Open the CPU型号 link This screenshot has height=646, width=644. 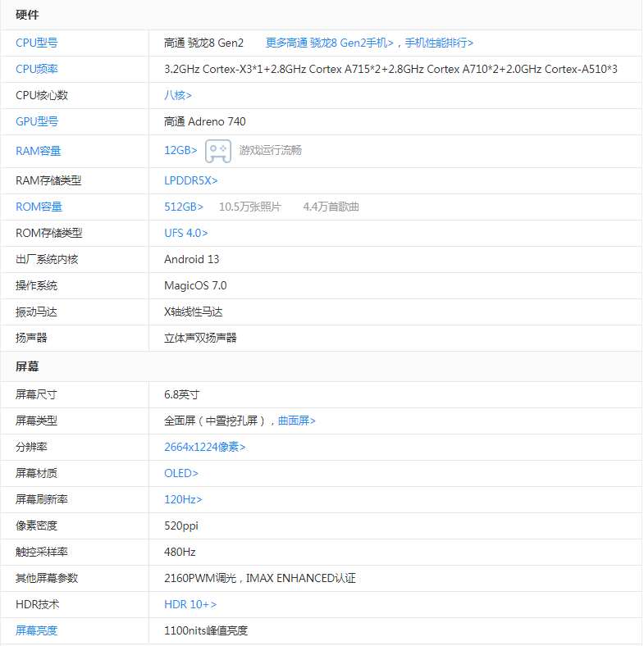(x=37, y=43)
